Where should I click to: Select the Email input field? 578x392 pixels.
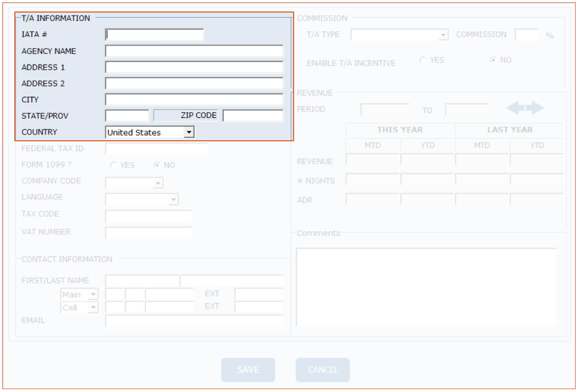(194, 320)
